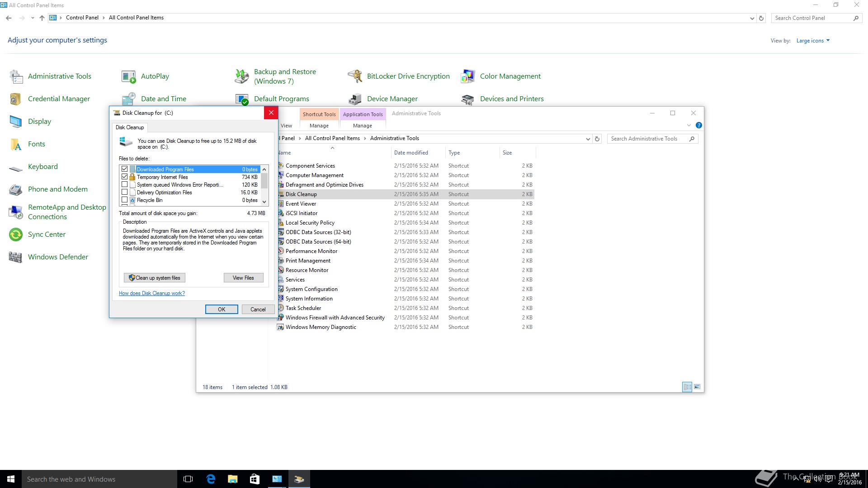Click Search the web and Windows box
Image resolution: width=868 pixels, height=488 pixels.
[x=99, y=479]
